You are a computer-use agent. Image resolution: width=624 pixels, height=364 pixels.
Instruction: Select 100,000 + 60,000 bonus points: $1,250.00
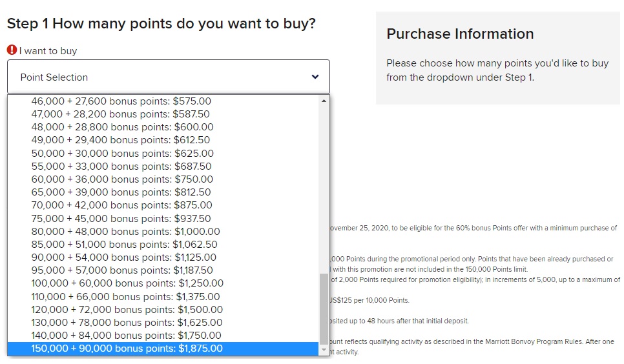pyautogui.click(x=127, y=283)
